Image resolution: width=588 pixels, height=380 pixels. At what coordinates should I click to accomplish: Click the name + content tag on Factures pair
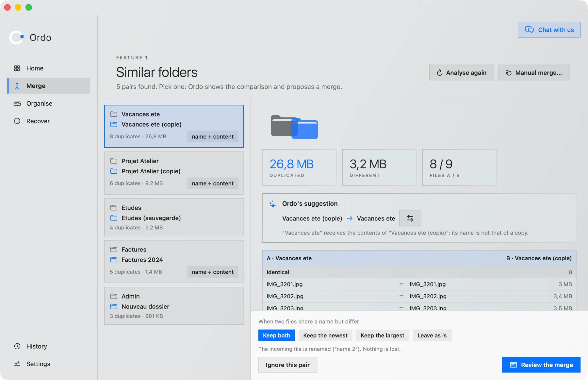(213, 272)
